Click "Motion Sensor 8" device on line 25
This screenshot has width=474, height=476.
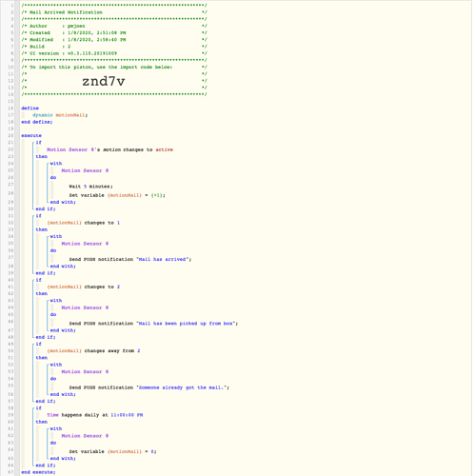[85, 170]
